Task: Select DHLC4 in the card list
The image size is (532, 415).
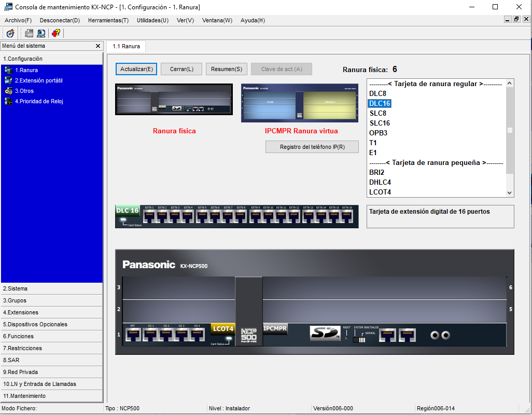Action: (380, 182)
